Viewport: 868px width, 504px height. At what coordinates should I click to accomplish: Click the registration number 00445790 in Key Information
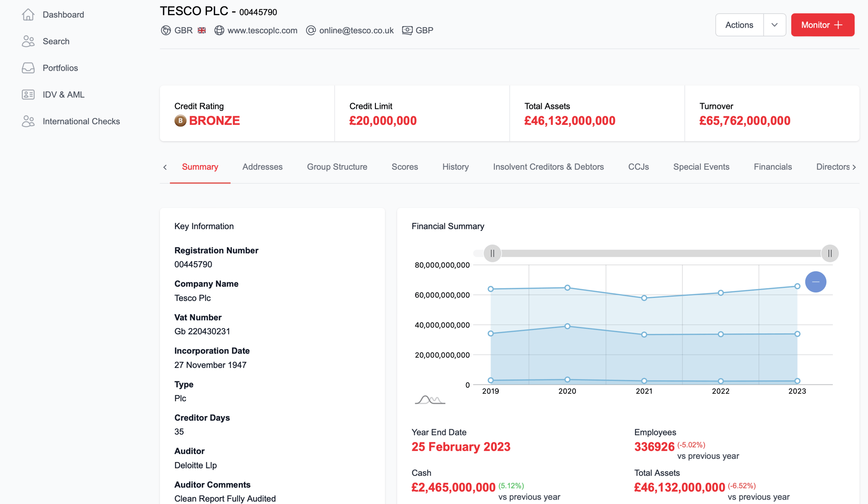(193, 265)
